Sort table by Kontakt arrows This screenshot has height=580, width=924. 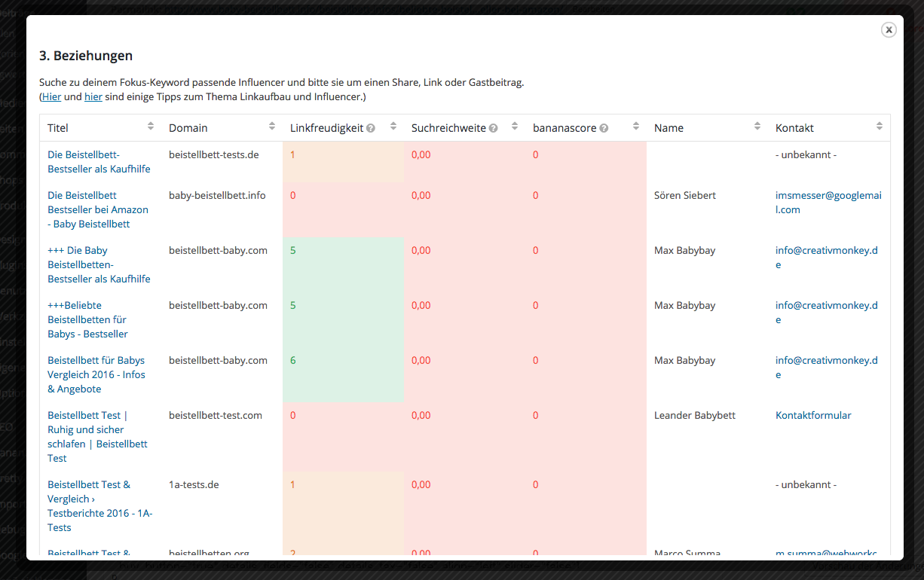click(879, 127)
